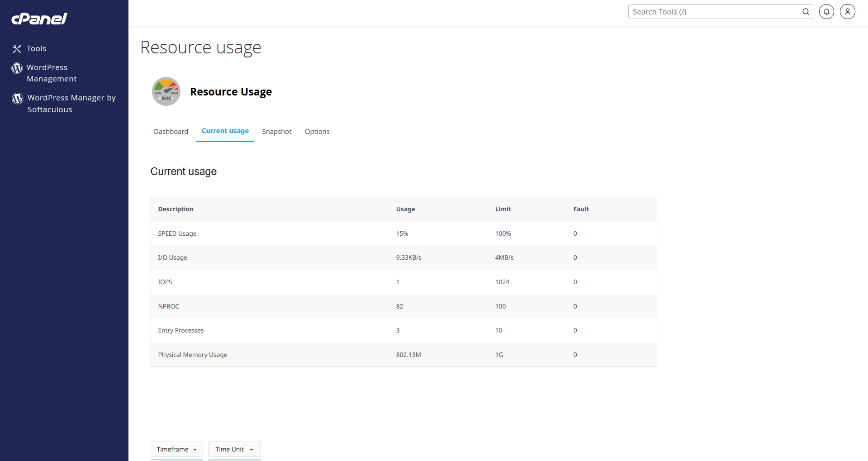Click the cPanel logo
Viewport: 868px width, 461px height.
(39, 19)
